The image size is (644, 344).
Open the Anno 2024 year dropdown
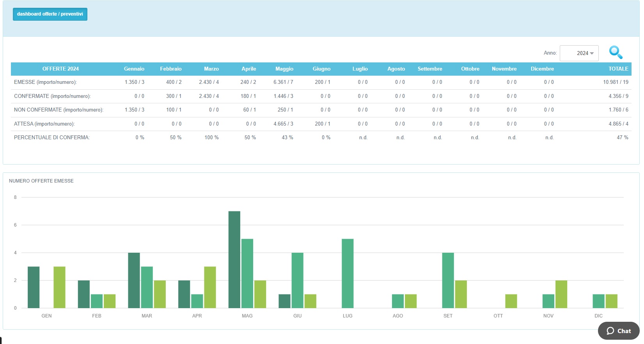(x=579, y=53)
